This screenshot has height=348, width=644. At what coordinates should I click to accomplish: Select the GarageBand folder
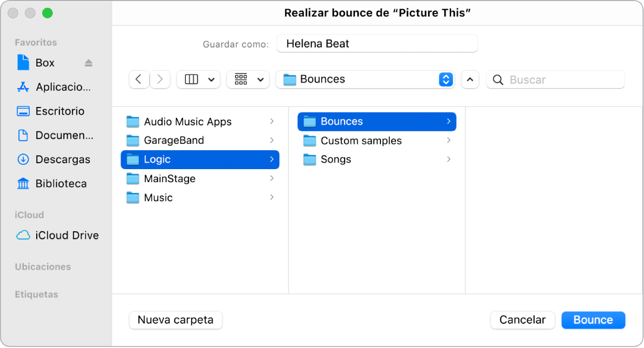click(x=173, y=140)
